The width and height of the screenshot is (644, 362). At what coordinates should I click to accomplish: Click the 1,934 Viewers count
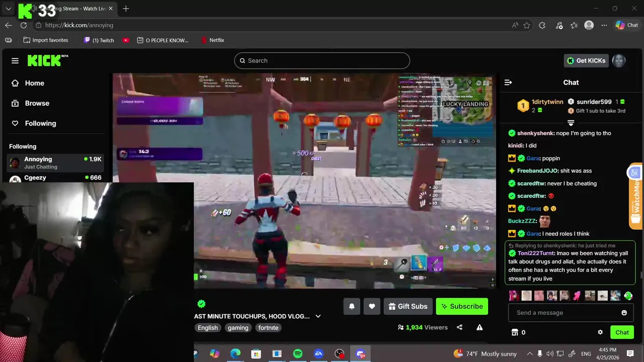[423, 327]
